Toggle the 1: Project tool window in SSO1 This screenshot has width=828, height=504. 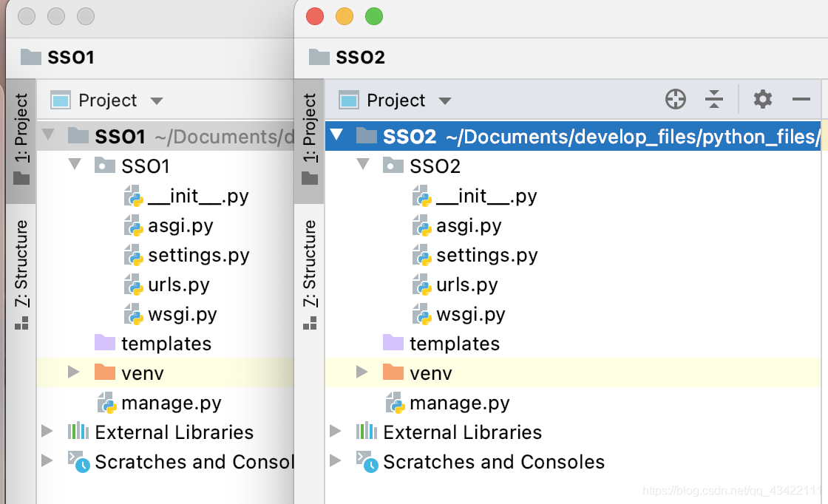pyautogui.click(x=21, y=140)
